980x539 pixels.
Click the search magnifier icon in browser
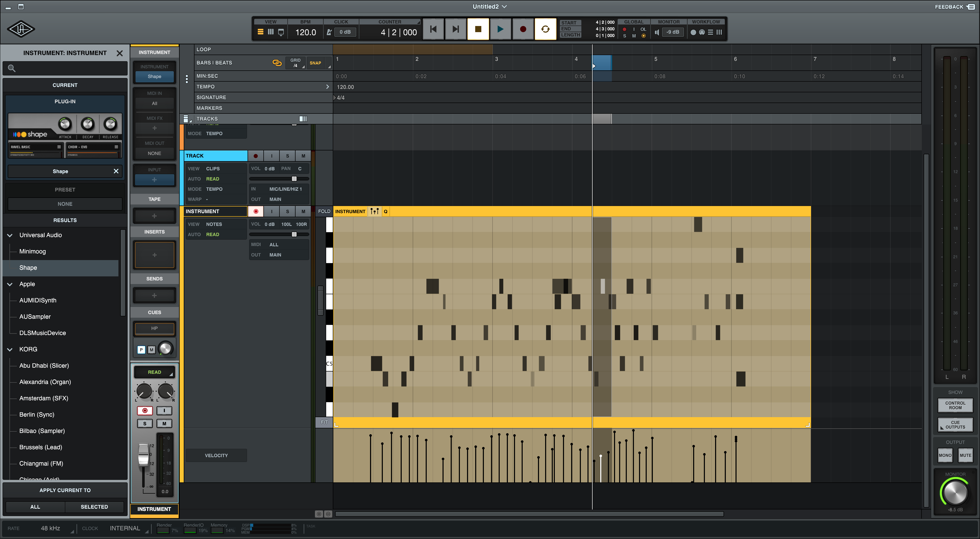[12, 68]
